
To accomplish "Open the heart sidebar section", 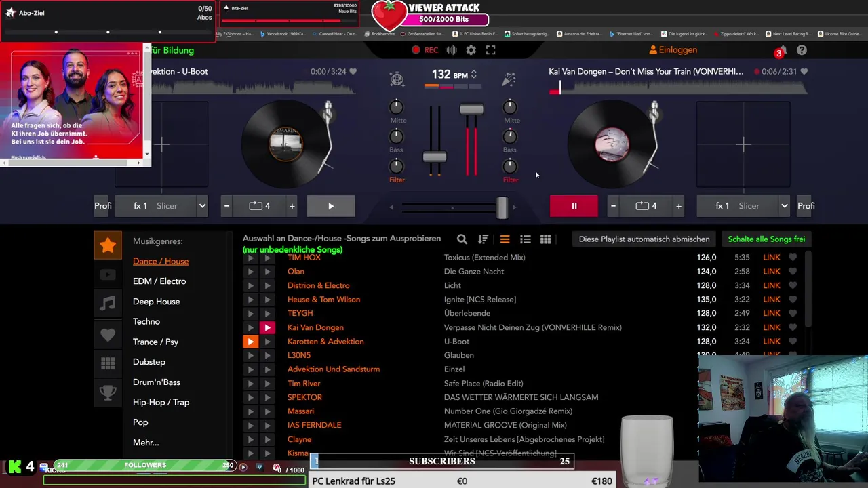I will coord(108,334).
